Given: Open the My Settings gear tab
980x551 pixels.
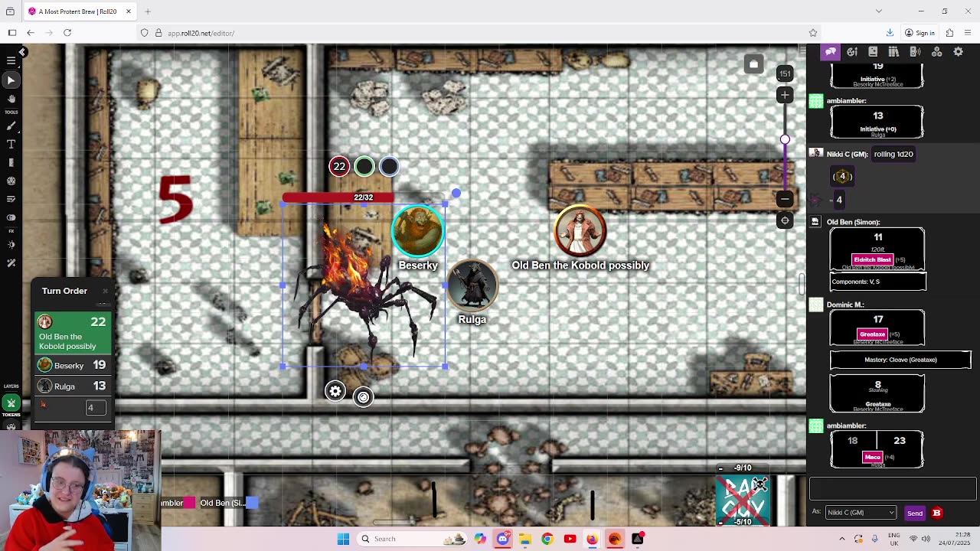Looking at the screenshot, I should pyautogui.click(x=958, y=52).
